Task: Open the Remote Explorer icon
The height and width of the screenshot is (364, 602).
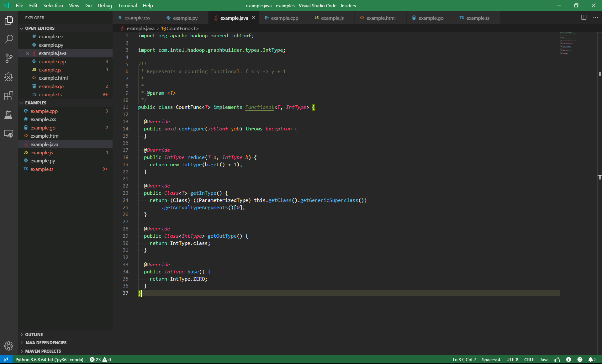Action: point(9,134)
